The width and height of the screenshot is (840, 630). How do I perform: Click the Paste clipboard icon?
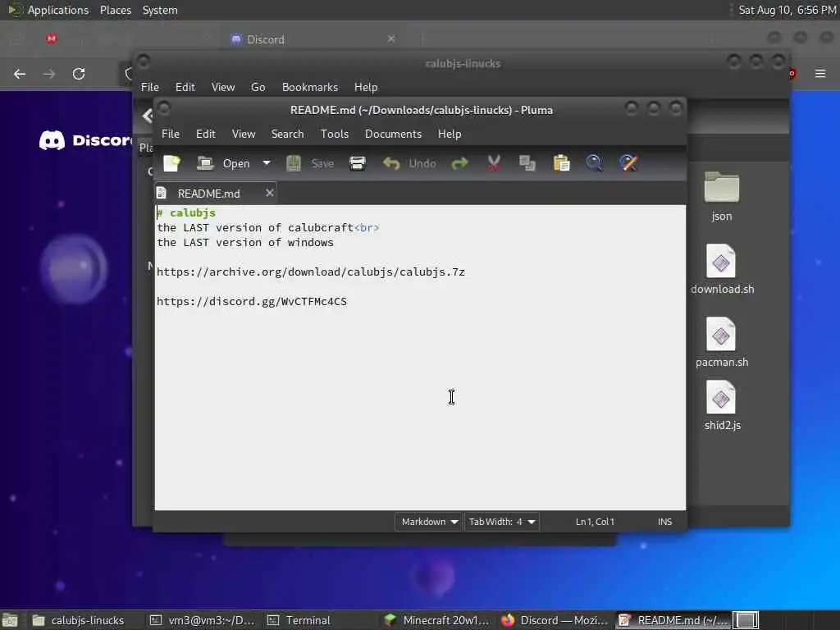coord(561,163)
